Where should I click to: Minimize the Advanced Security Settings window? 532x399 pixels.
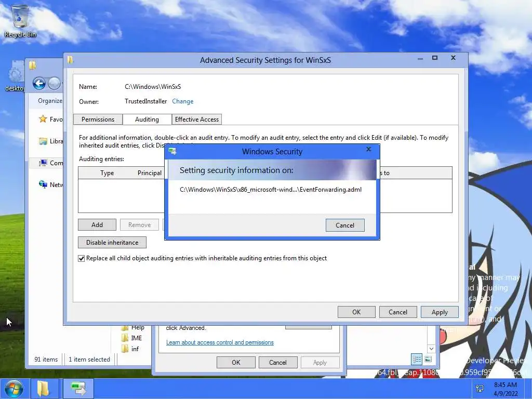420,58
